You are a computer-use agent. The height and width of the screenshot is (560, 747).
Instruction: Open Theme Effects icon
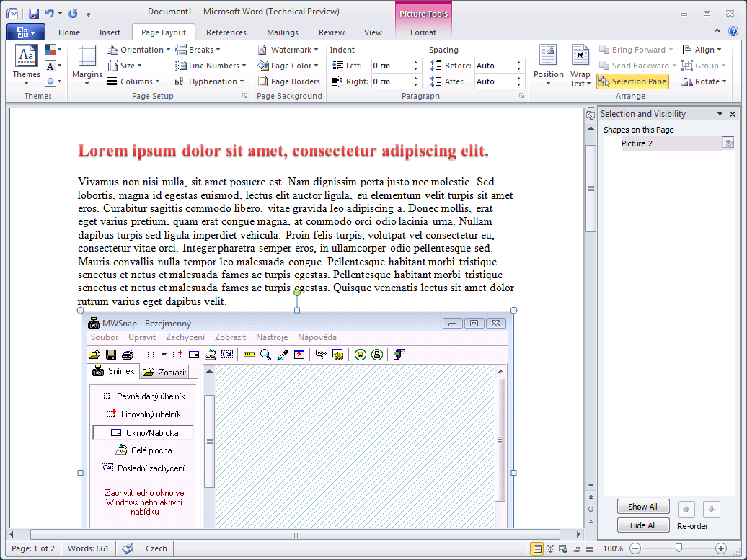53,81
